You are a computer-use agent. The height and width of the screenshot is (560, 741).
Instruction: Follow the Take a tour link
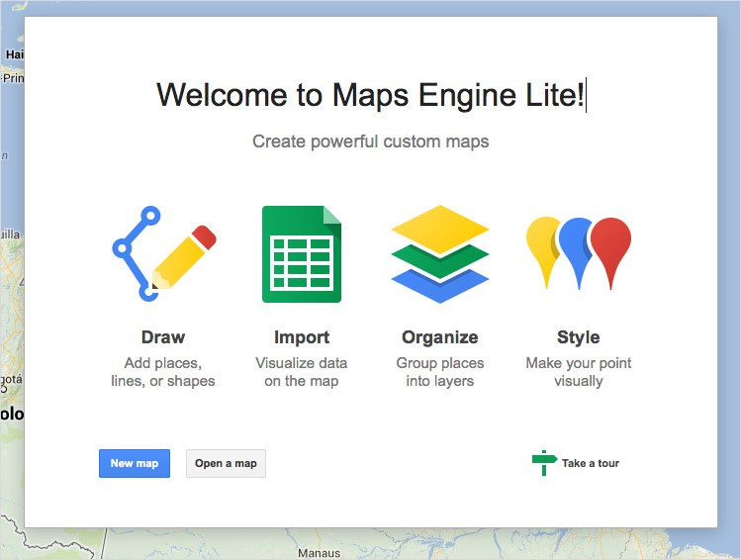tap(590, 463)
